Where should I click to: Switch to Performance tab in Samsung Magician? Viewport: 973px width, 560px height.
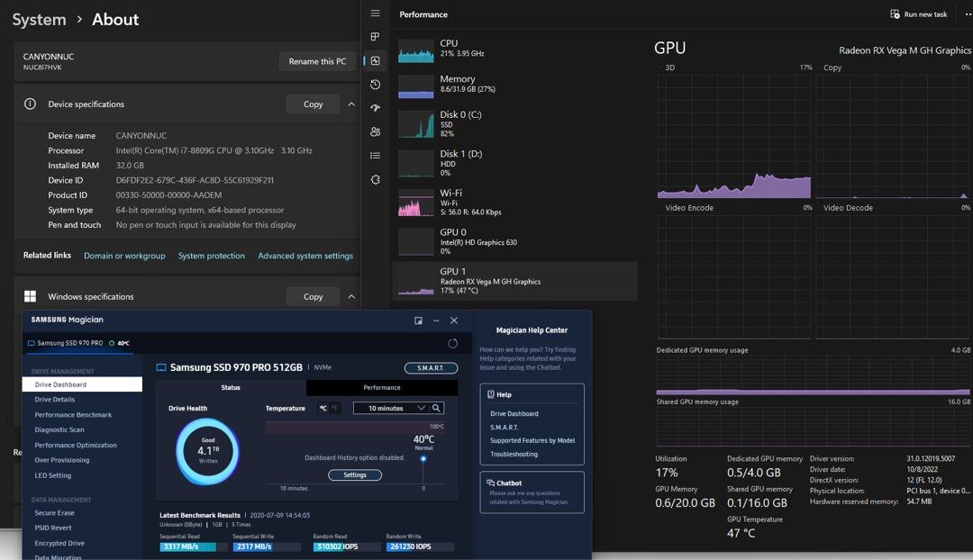tap(382, 388)
